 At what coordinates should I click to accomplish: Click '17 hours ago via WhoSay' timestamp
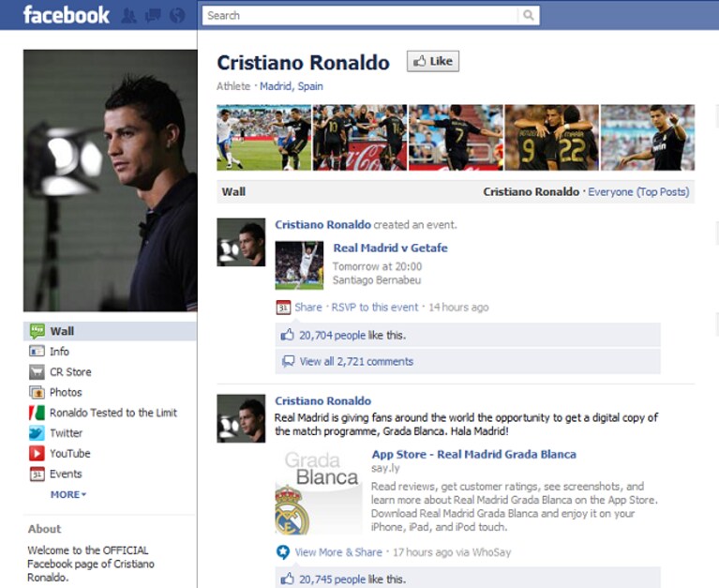click(452, 552)
